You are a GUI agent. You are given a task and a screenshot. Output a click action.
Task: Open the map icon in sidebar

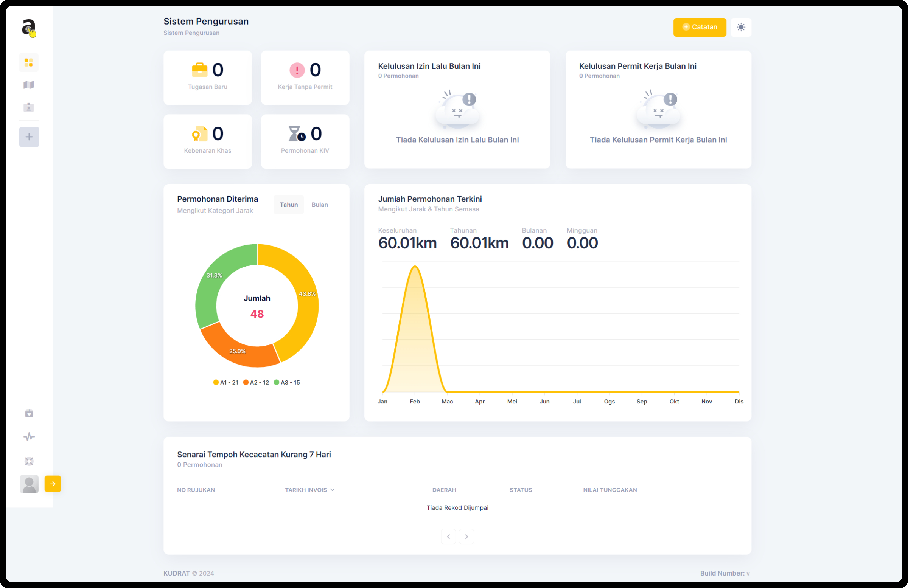[29, 85]
